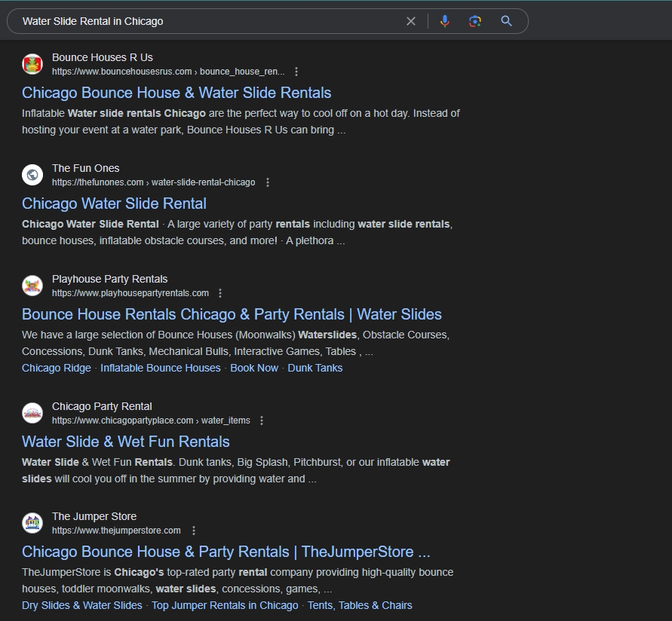Open Water Slide & Wet Fun Rentals link
The image size is (672, 621).
(x=125, y=442)
